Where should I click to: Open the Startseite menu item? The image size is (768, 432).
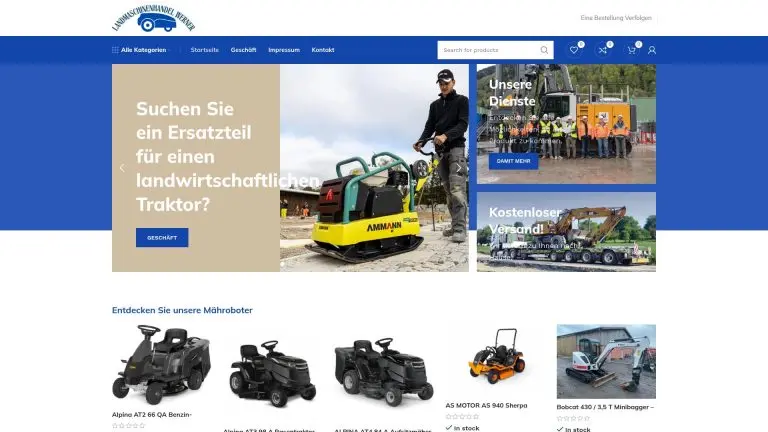coord(204,50)
